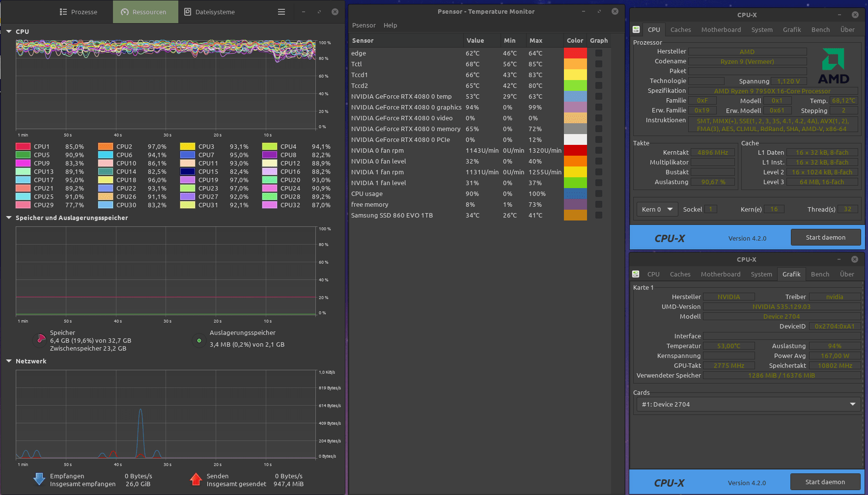The image size is (868, 495).
Task: Change the CPU3 yellow color swatch
Action: pyautogui.click(x=188, y=146)
